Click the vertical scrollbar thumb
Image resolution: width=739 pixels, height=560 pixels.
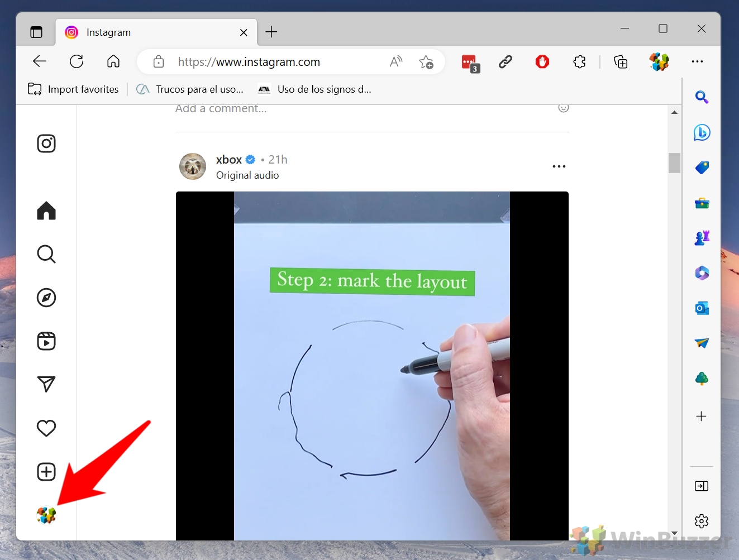click(674, 163)
